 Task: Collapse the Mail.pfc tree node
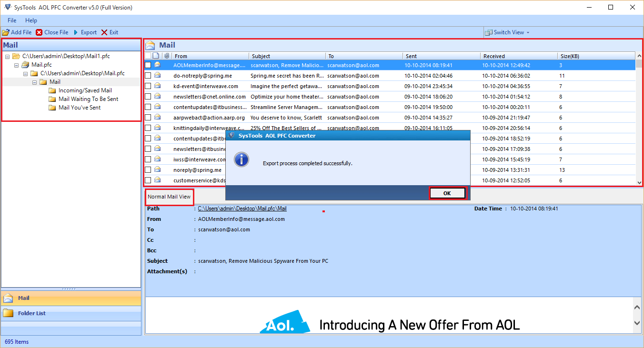tap(17, 65)
